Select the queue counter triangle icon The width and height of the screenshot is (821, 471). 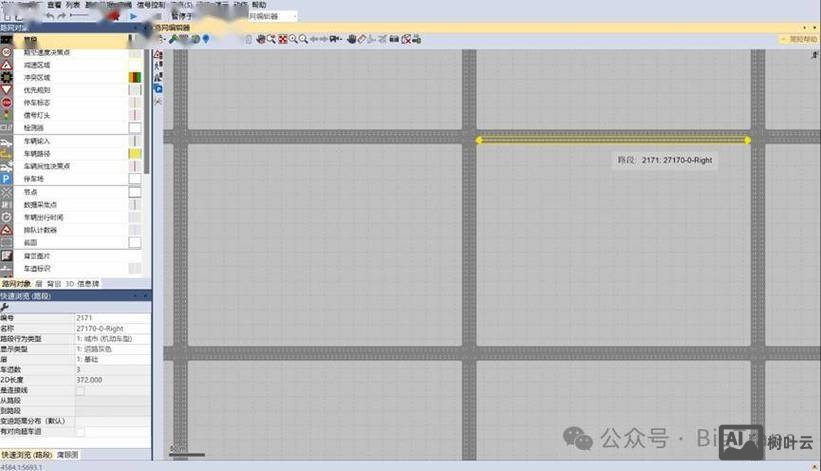(6, 230)
